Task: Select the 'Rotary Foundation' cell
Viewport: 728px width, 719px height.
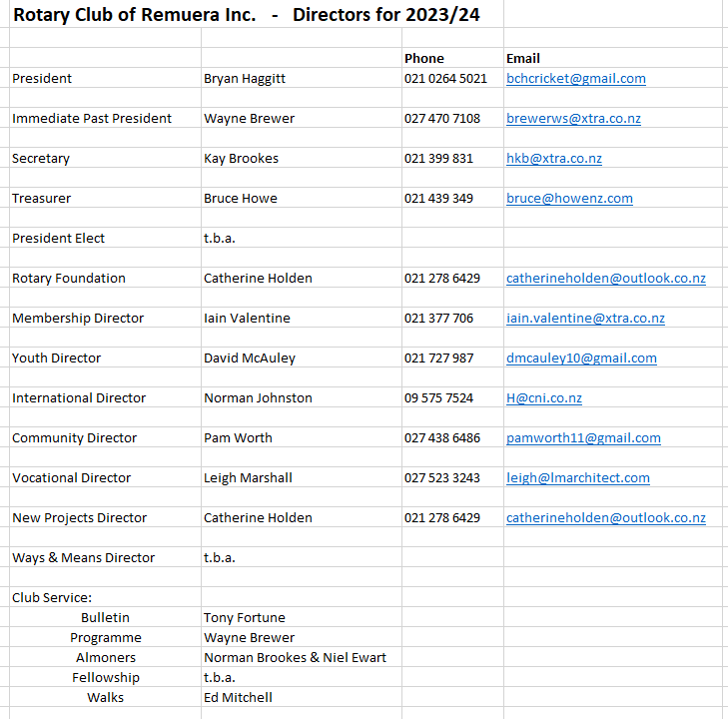Action: 105,278
